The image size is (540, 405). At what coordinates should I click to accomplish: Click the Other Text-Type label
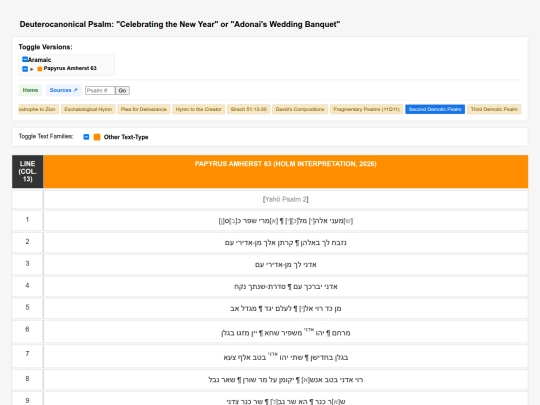point(126,137)
